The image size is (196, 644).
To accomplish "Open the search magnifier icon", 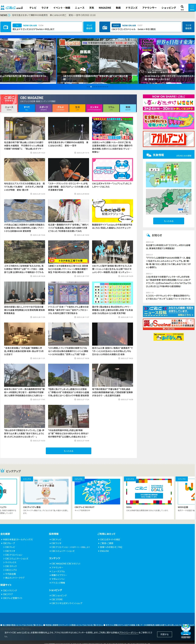I will [182, 7].
